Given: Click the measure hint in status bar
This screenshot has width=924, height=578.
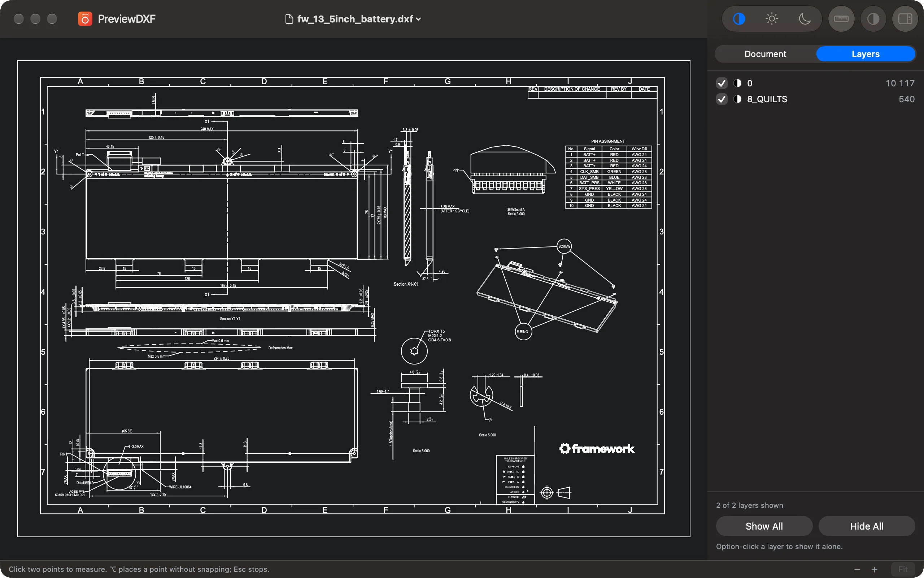Looking at the screenshot, I should [x=139, y=569].
